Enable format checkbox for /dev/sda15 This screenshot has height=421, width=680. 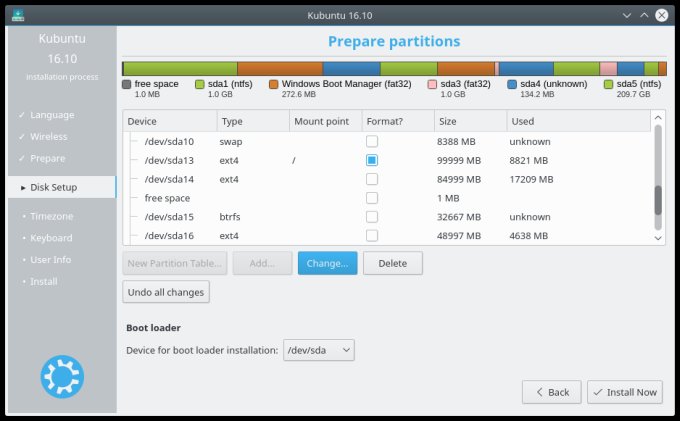372,217
